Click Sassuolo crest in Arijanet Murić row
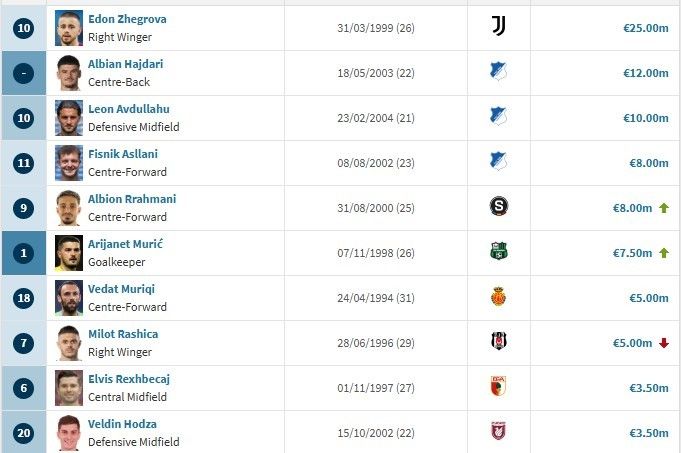Viewport: 681px width, 453px height. (498, 252)
